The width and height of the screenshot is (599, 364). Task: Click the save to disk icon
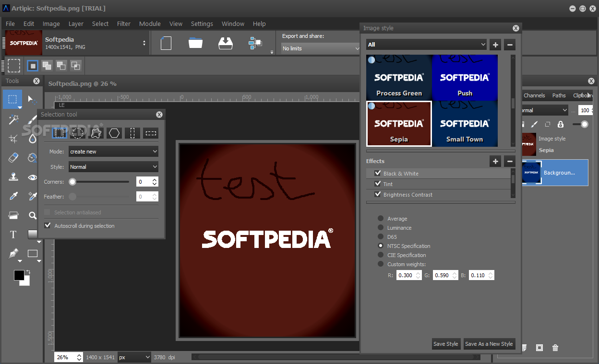pyautogui.click(x=225, y=43)
